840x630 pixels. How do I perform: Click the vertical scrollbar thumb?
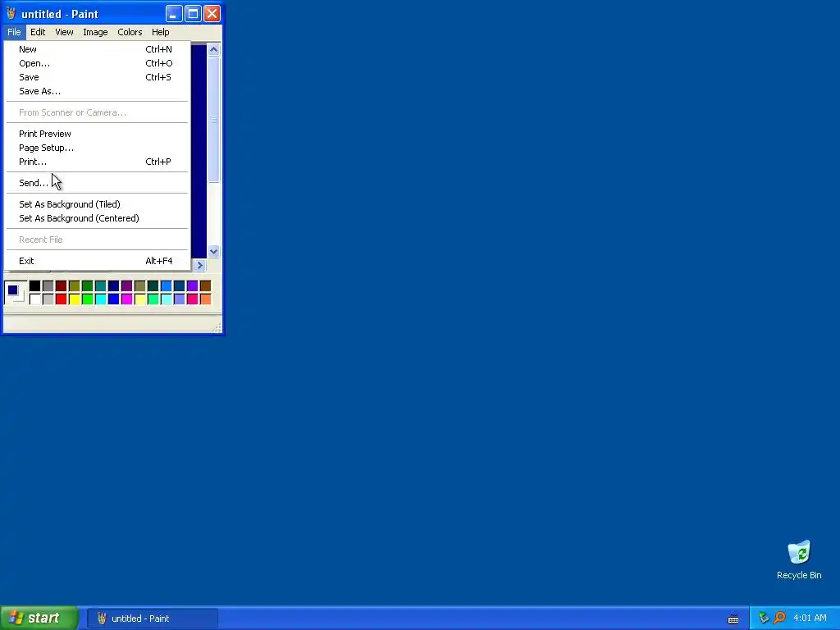tap(214, 120)
